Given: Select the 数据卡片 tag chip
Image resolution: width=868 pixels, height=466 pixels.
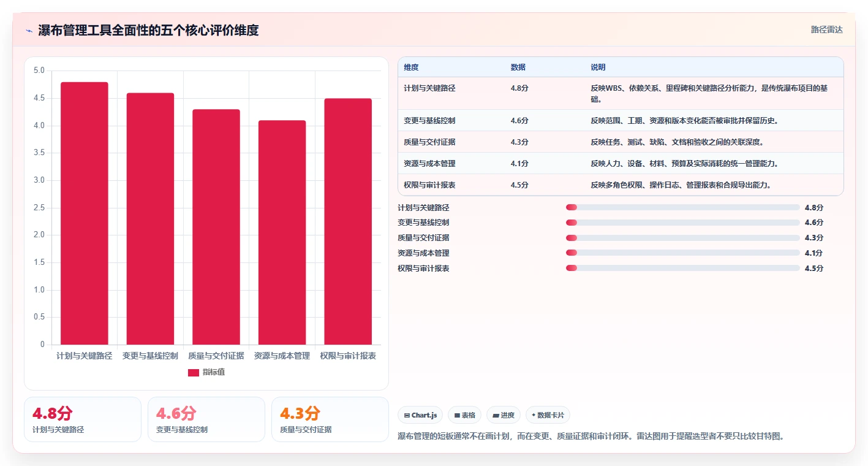Looking at the screenshot, I should pyautogui.click(x=548, y=415).
